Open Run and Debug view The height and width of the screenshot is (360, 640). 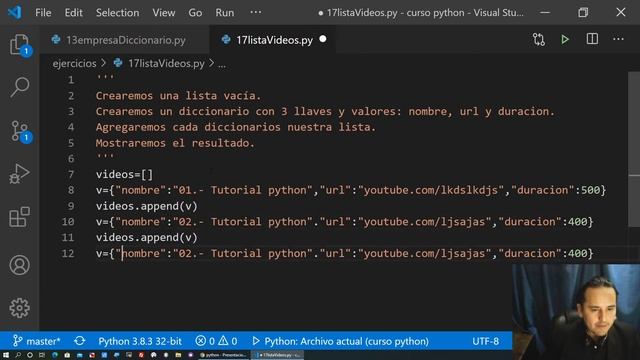coord(19,174)
